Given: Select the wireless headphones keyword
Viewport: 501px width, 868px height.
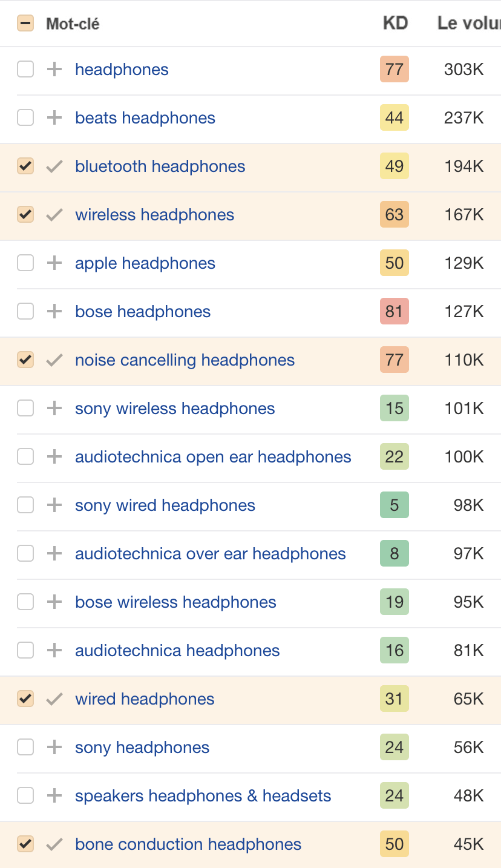Looking at the screenshot, I should [x=154, y=214].
